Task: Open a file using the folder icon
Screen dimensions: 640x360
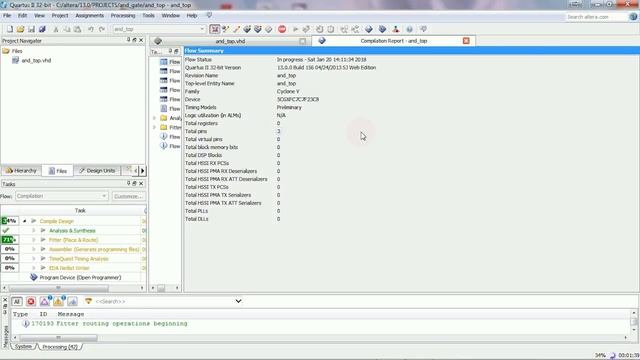Action: (x=20, y=29)
